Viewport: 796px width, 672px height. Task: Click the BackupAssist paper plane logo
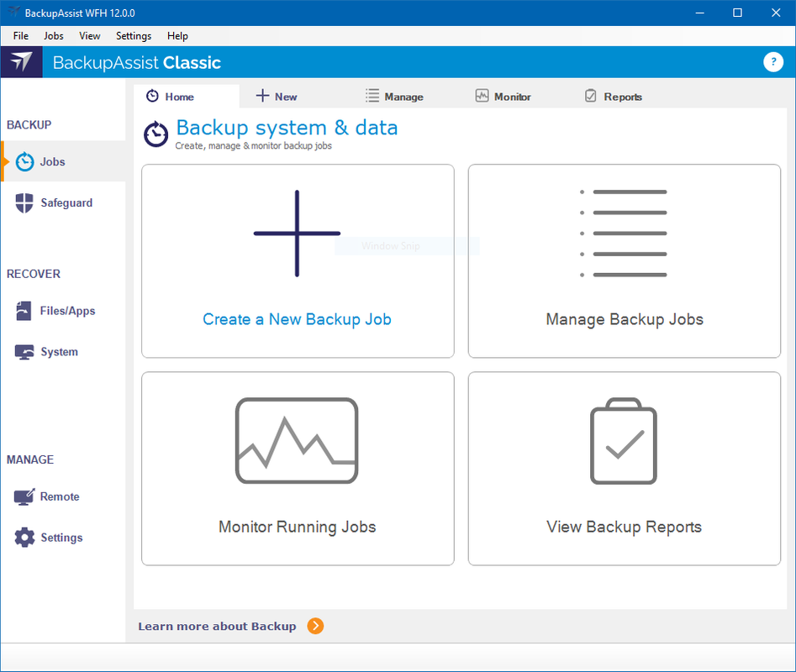(21, 62)
